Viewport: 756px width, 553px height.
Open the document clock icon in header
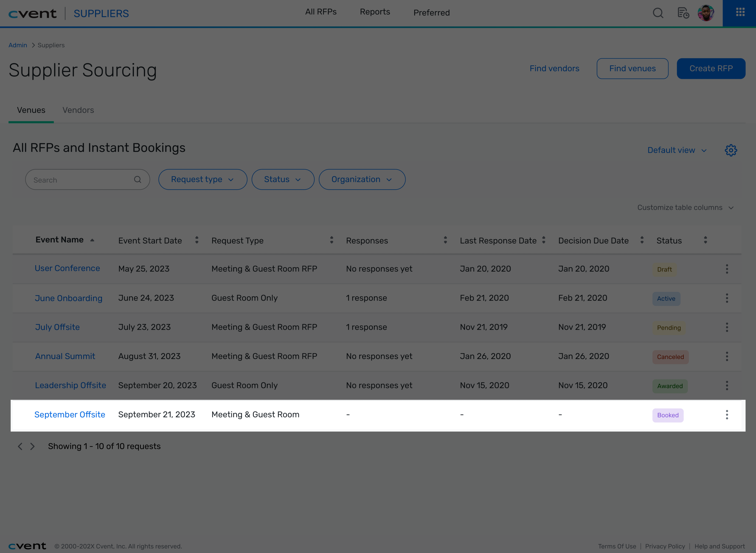click(683, 13)
